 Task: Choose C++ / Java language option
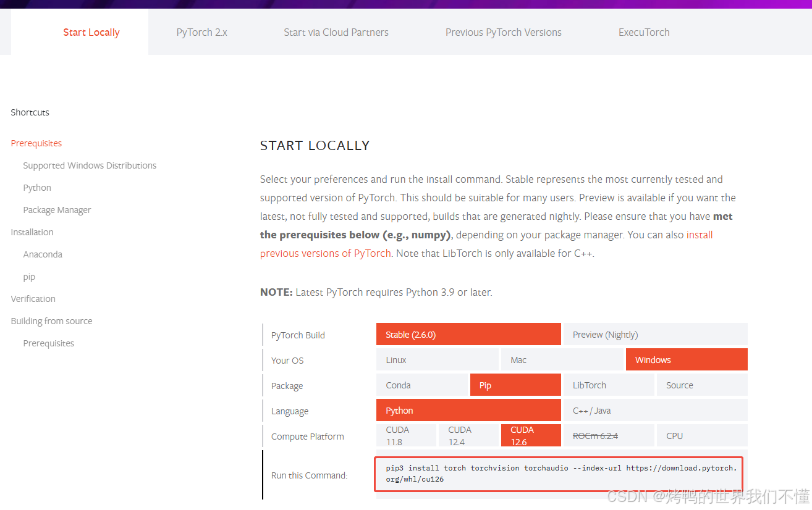(656, 410)
